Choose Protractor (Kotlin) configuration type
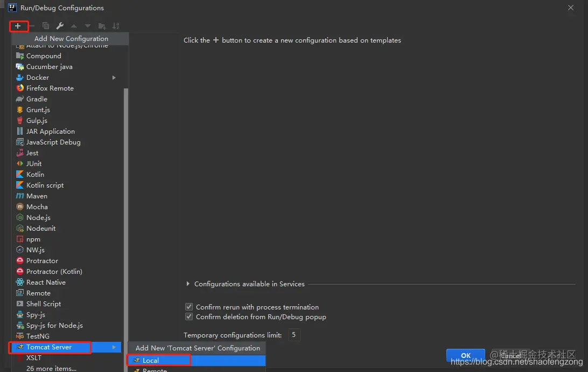The width and height of the screenshot is (588, 372). (54, 271)
